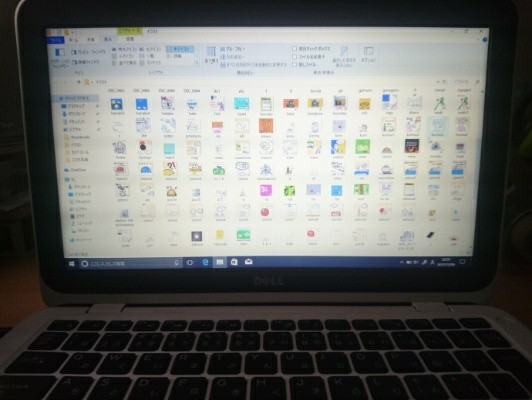Show hidden system tray icons chevron
This screenshot has width=532, height=400.
[402, 262]
